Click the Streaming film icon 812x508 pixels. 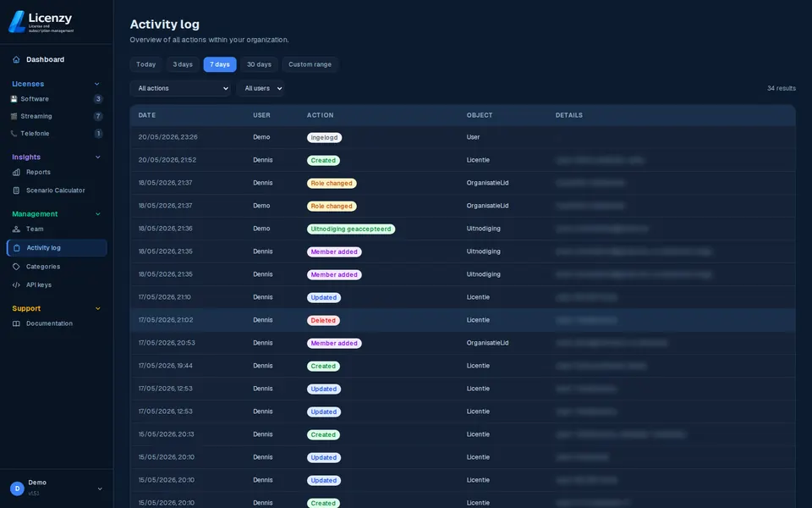[14, 116]
